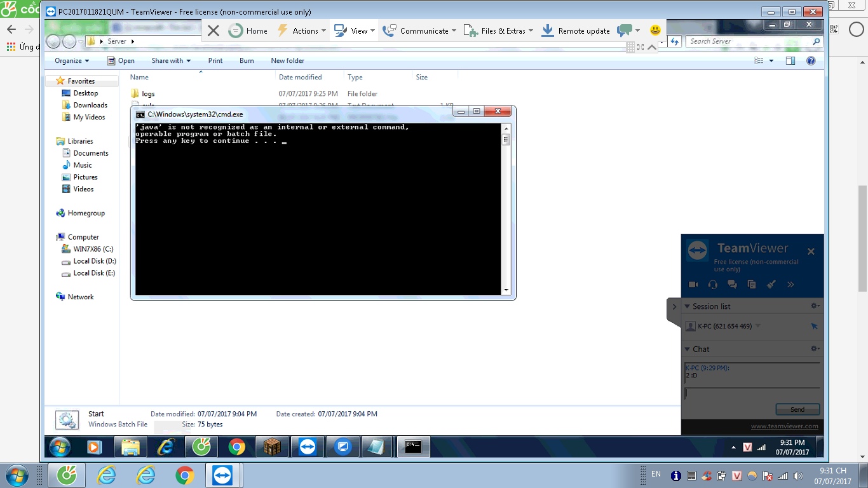Collapse the TeamViewer toolbar with the up chevron

click(x=652, y=47)
